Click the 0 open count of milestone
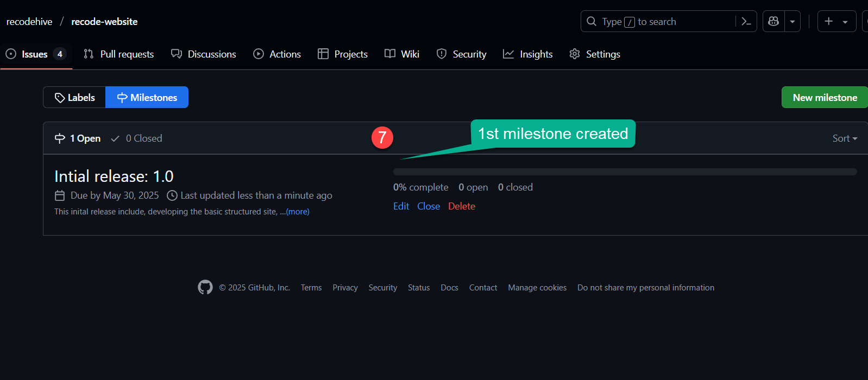The width and height of the screenshot is (868, 380). (473, 187)
